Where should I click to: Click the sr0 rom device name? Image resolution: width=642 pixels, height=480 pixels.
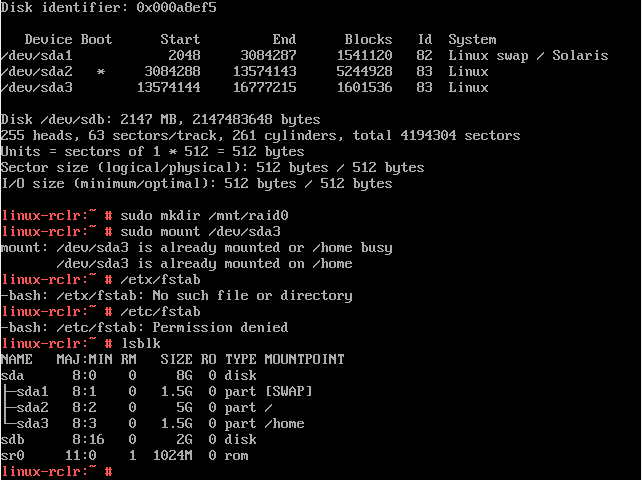click(x=14, y=455)
